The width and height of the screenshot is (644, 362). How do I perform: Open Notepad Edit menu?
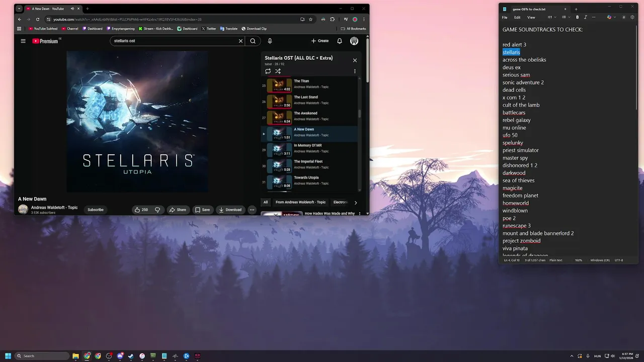pyautogui.click(x=517, y=17)
